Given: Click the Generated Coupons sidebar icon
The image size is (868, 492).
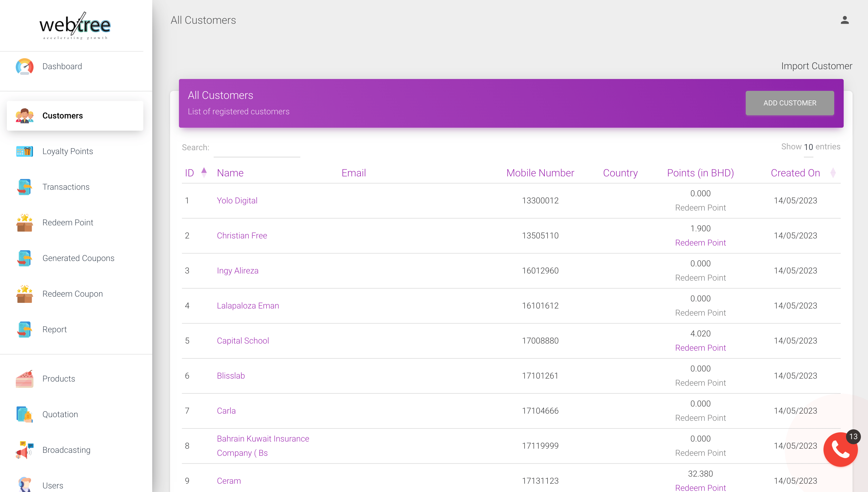Looking at the screenshot, I should (x=24, y=258).
